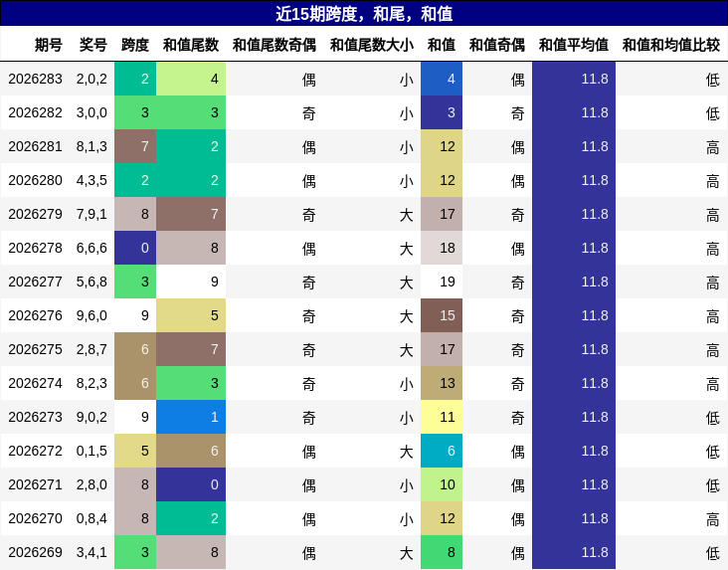Select period number 2026271
The height and width of the screenshot is (570, 728).
[35, 485]
